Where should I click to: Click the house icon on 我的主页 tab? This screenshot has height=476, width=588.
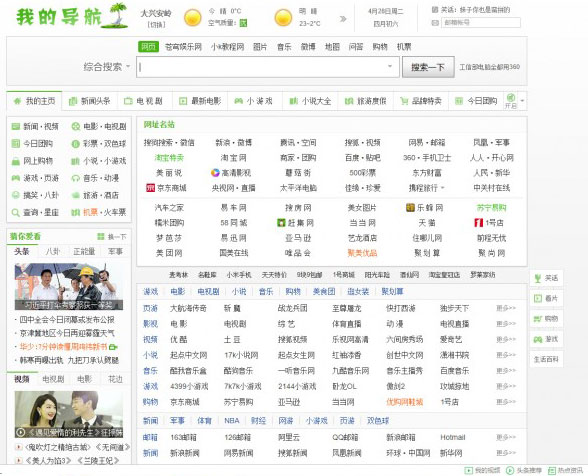[x=17, y=101]
